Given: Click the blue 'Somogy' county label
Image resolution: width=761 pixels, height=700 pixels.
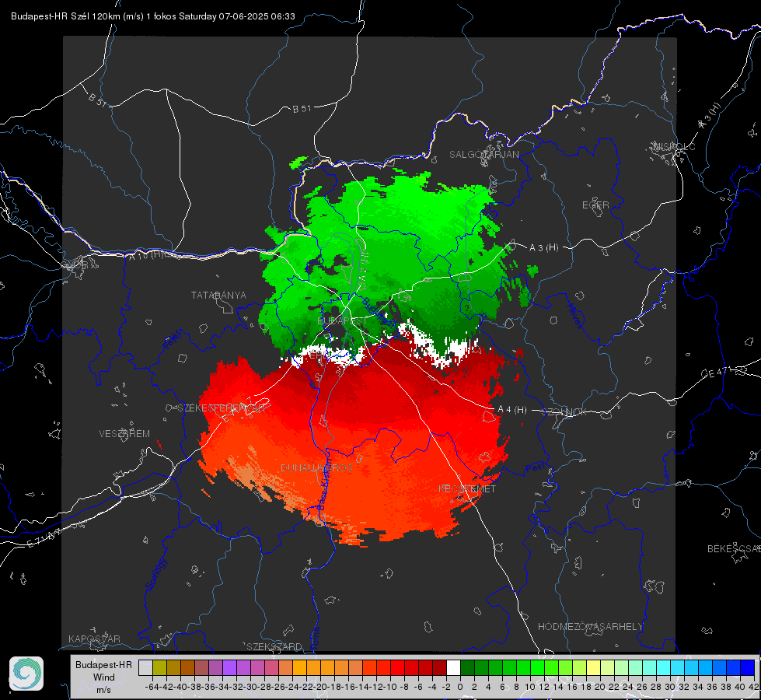Looking at the screenshot, I should click(155, 574).
